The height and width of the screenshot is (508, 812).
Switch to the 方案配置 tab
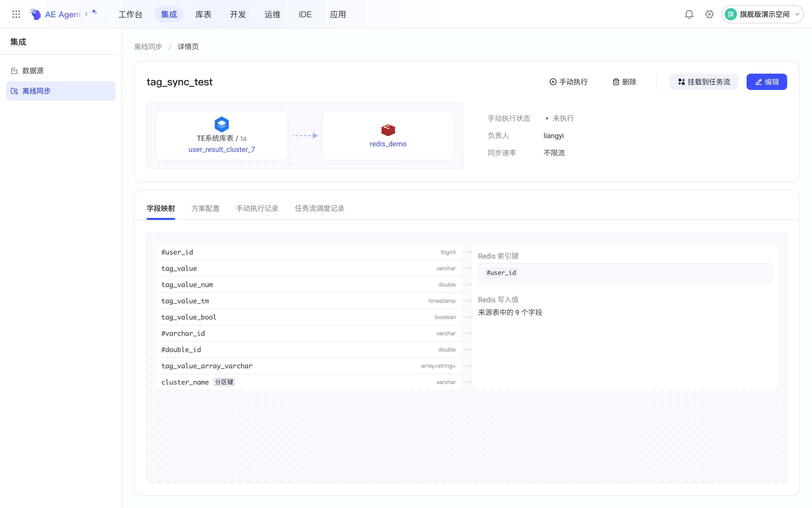tap(205, 208)
